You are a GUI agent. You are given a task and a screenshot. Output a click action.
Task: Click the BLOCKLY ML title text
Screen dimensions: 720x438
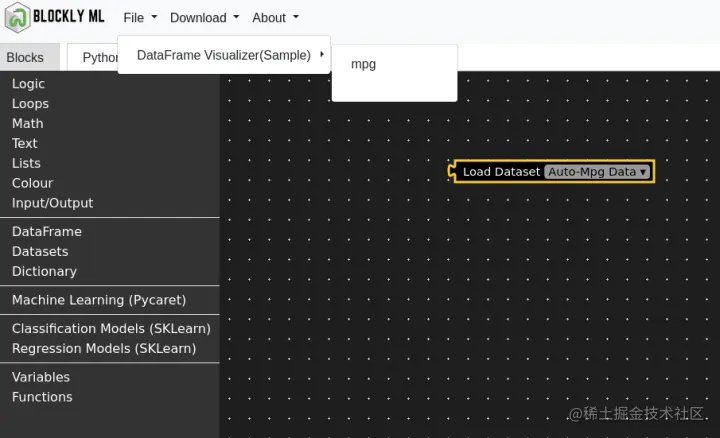tap(69, 17)
